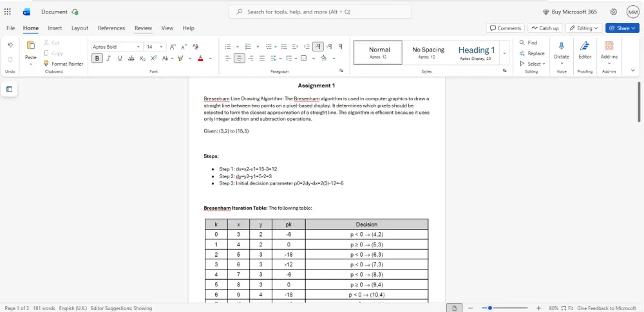The image size is (644, 312).
Task: Switch to the References tab
Action: tap(111, 28)
